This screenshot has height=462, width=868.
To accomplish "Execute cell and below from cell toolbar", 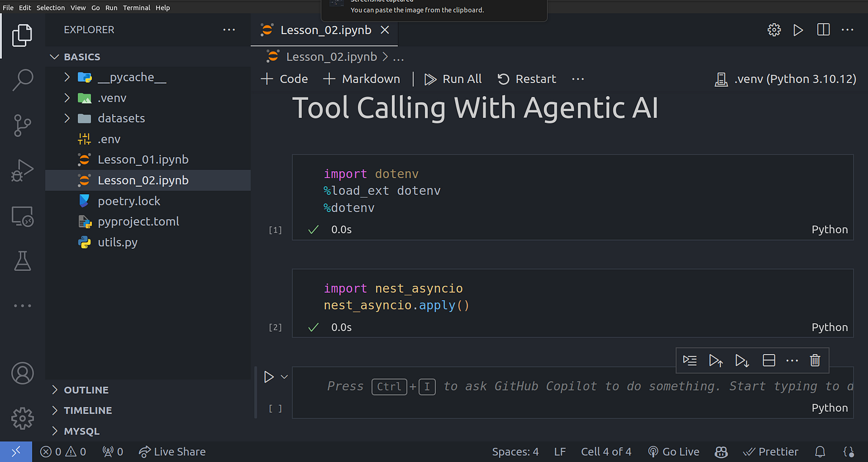I will pyautogui.click(x=742, y=360).
